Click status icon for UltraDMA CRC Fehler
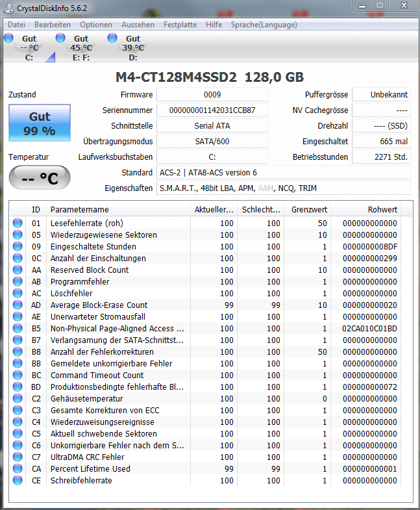The width and height of the screenshot is (420, 510). [18, 457]
